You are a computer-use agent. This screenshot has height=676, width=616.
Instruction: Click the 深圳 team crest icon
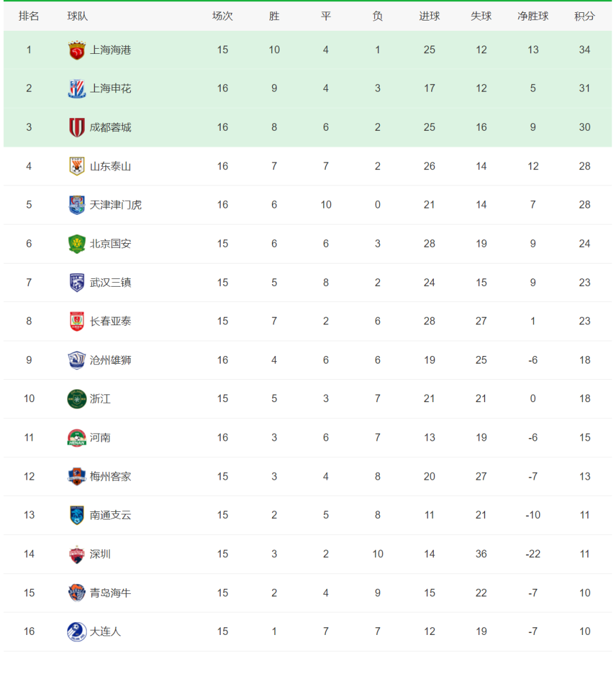coord(77,554)
